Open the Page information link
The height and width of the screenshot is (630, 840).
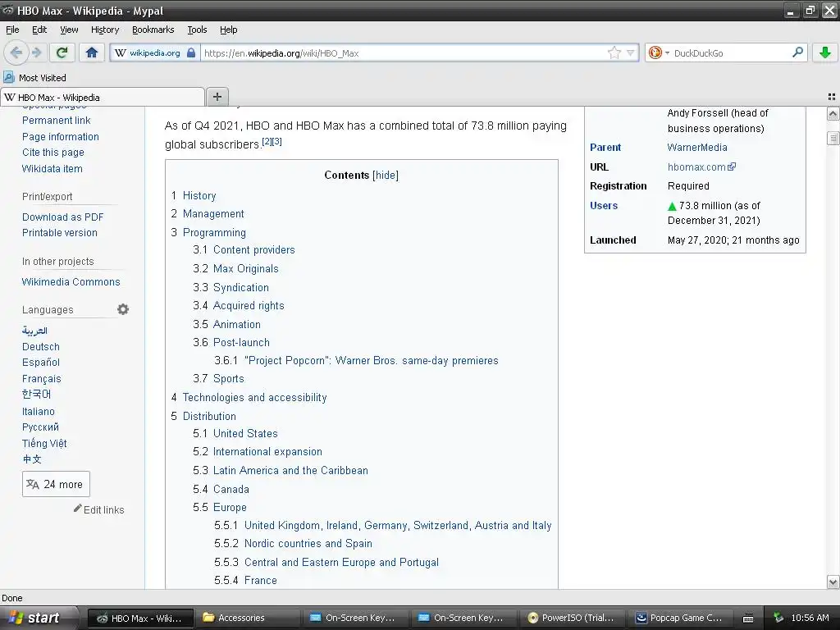(x=61, y=137)
